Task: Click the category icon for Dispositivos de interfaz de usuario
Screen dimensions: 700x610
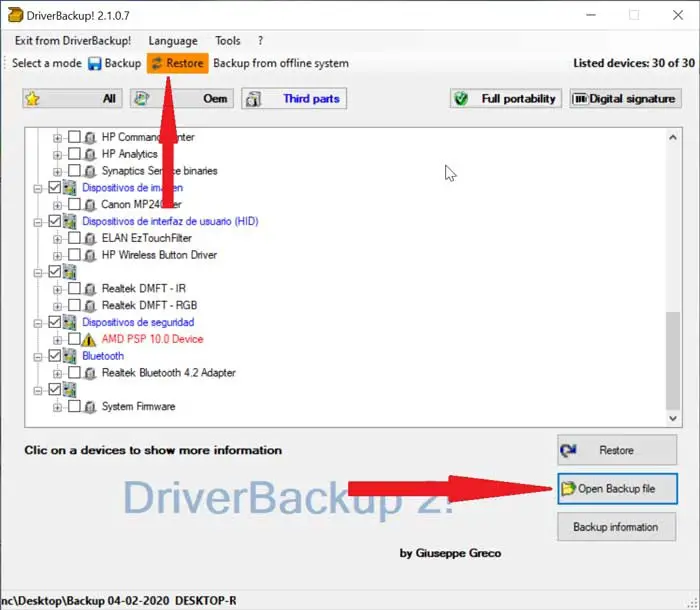Action: (70, 221)
